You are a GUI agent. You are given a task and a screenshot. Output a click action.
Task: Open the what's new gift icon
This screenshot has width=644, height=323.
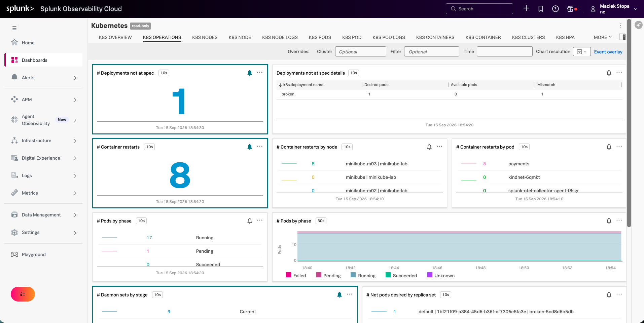click(570, 9)
